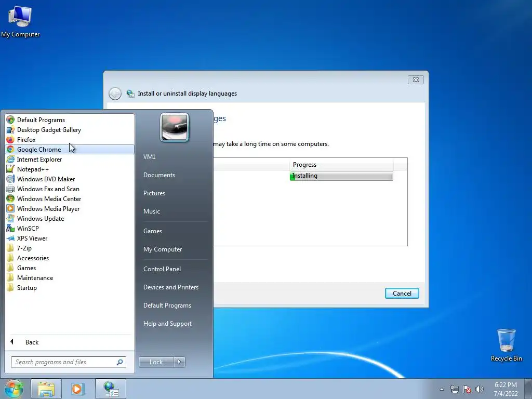Viewport: 532px width, 399px height.
Task: Open the taskbar clock showing 6:22 PM
Action: click(x=506, y=389)
